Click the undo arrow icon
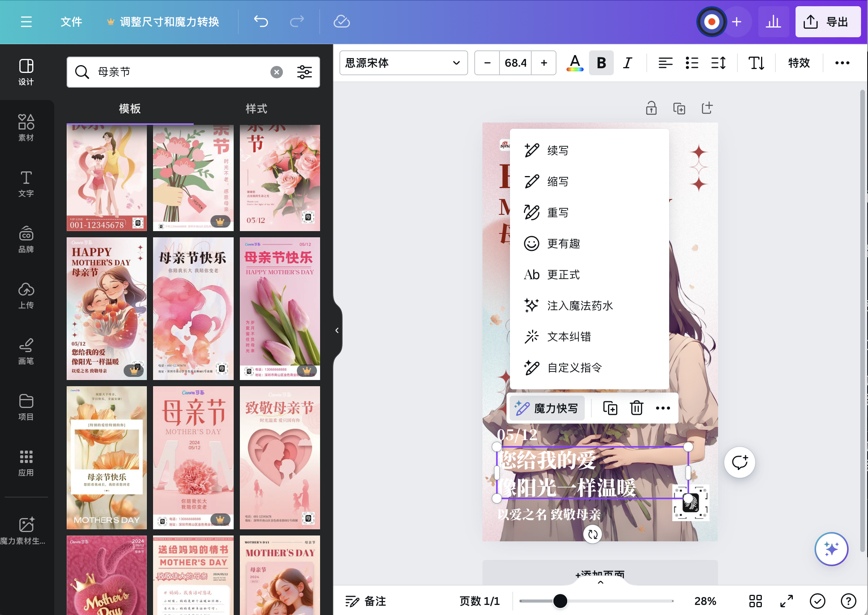 (261, 22)
